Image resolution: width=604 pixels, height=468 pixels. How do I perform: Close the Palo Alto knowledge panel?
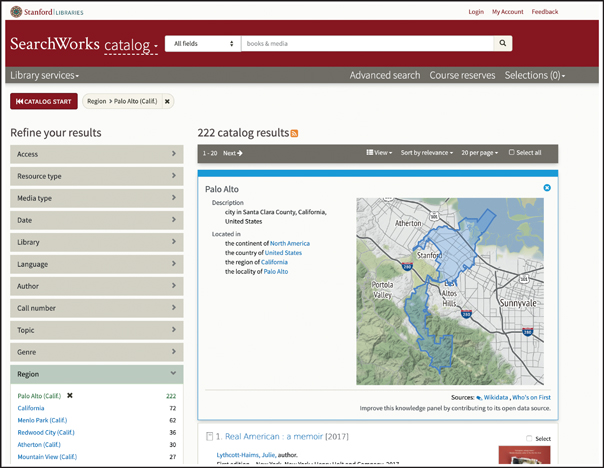(547, 188)
